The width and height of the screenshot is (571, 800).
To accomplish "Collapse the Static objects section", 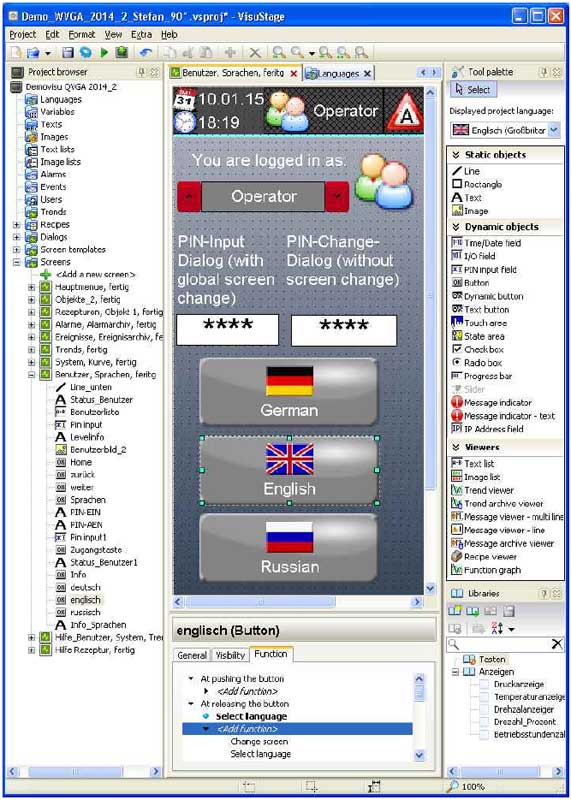I will pyautogui.click(x=456, y=155).
